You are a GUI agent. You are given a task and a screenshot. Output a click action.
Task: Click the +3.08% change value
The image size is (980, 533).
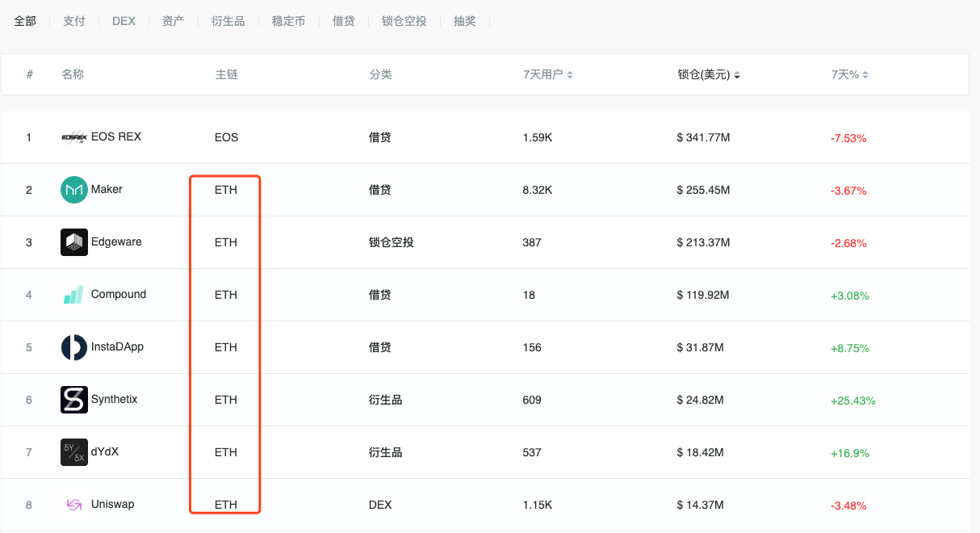coord(850,296)
